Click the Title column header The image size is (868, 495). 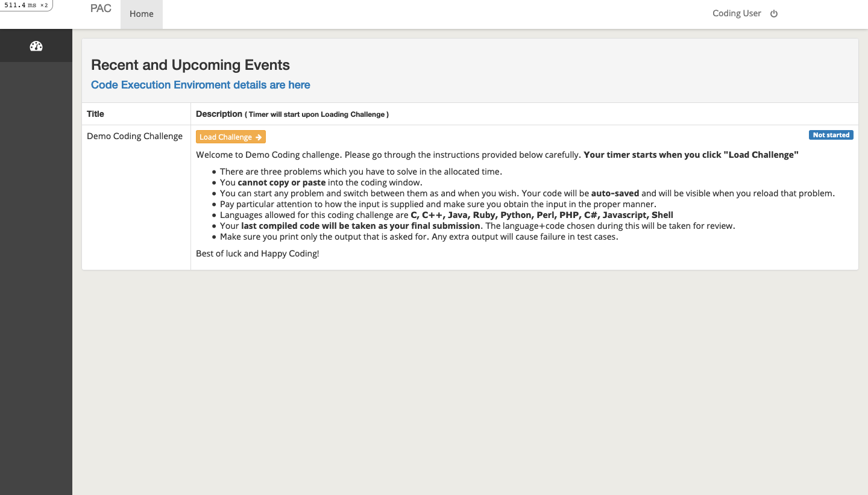click(x=95, y=114)
